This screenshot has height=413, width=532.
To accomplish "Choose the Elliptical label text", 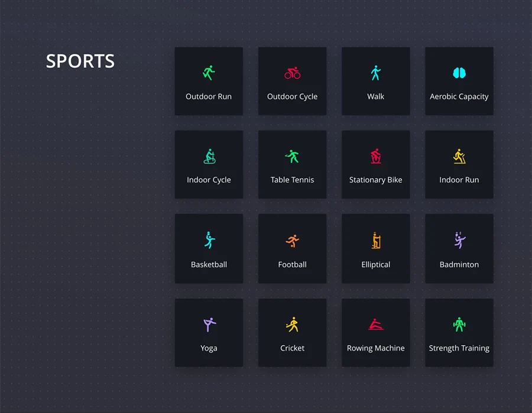I will [x=375, y=265].
